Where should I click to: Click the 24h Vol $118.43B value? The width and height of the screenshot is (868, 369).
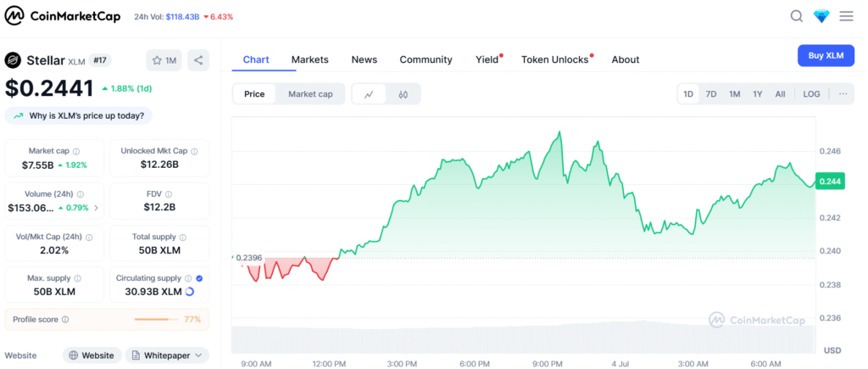182,17
